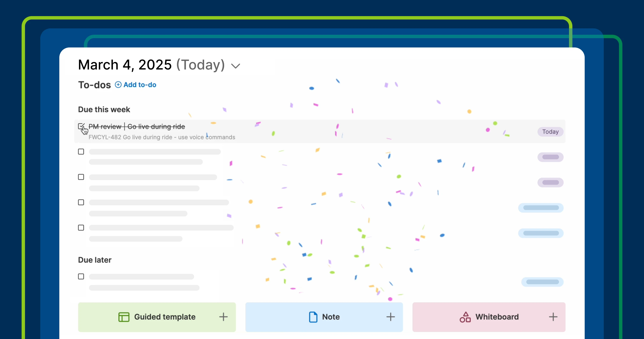Open the FWCYL-482 Go live during ride item
644x339 pixels.
[162, 137]
